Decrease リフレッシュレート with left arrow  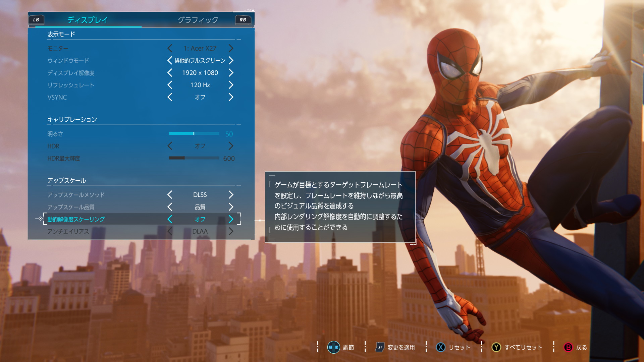click(170, 85)
